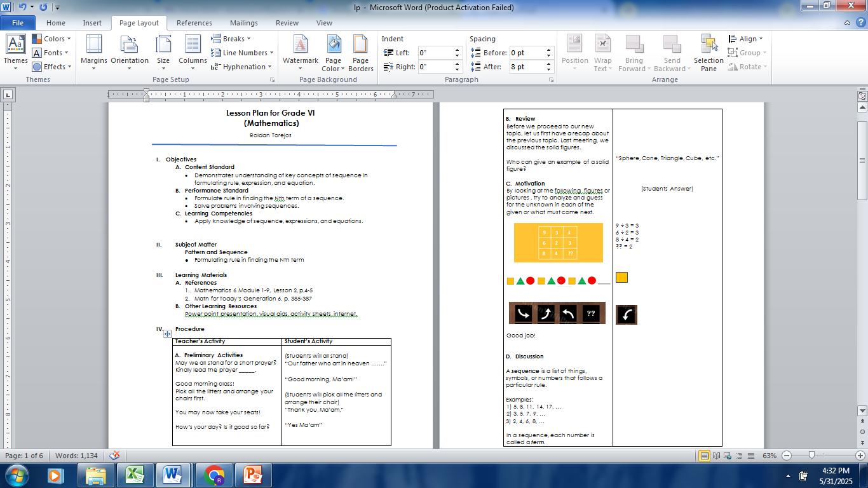Click the Redo icon in the title bar
Image resolution: width=868 pixels, height=488 pixels.
point(43,7)
